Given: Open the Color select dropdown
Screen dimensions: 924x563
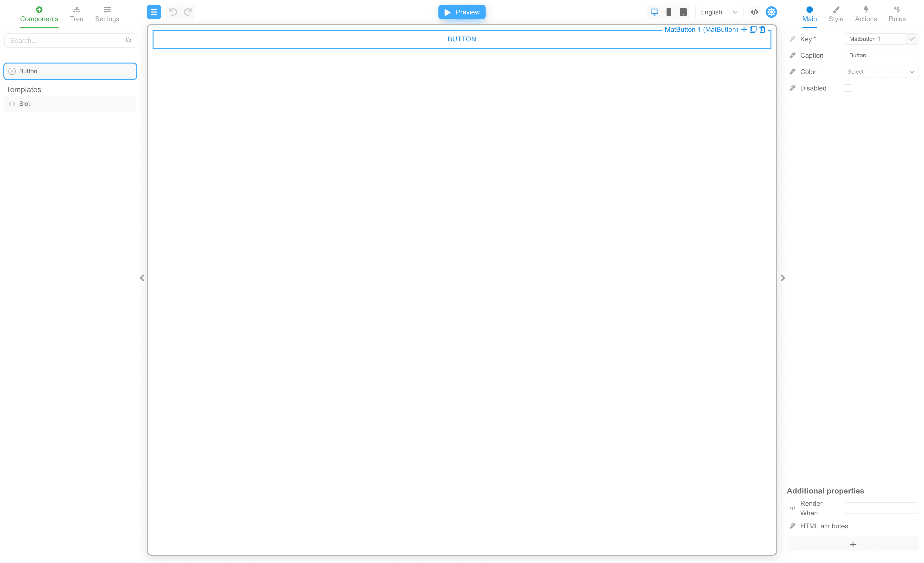Looking at the screenshot, I should 880,72.
